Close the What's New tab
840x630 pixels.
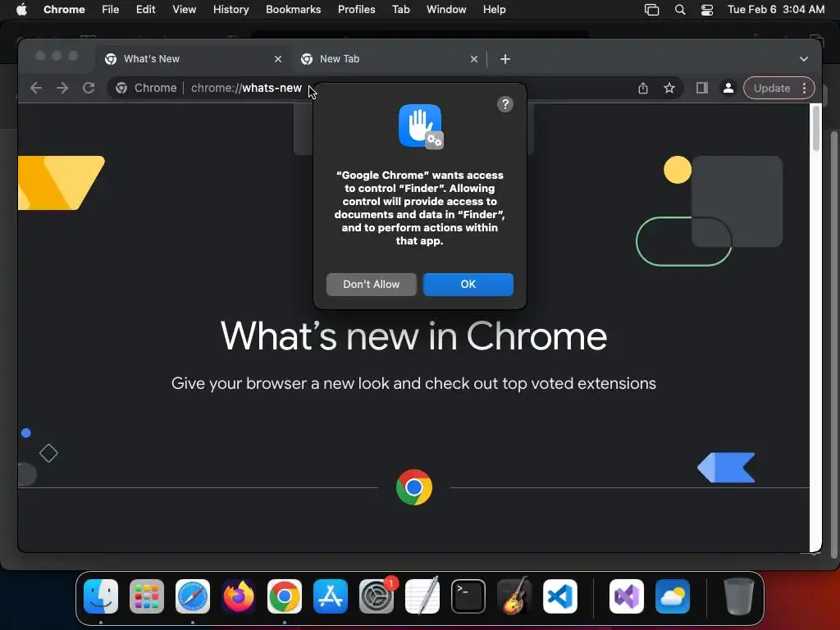coord(278,59)
